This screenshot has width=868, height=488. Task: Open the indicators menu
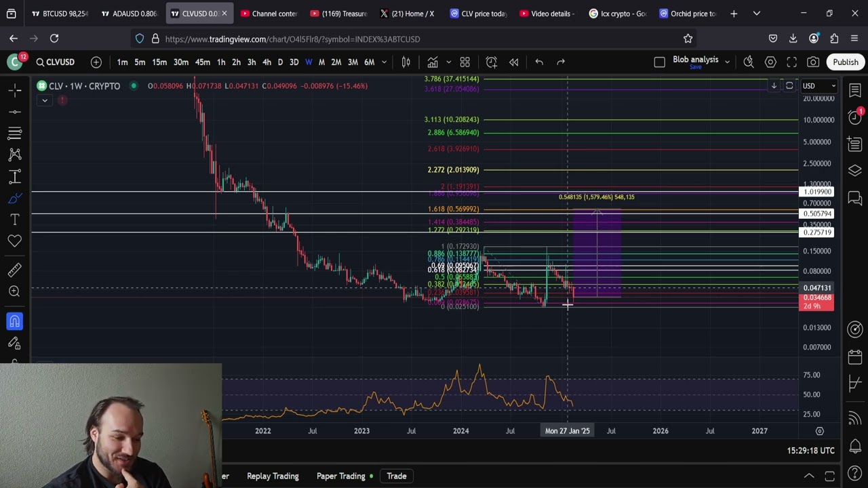point(433,62)
